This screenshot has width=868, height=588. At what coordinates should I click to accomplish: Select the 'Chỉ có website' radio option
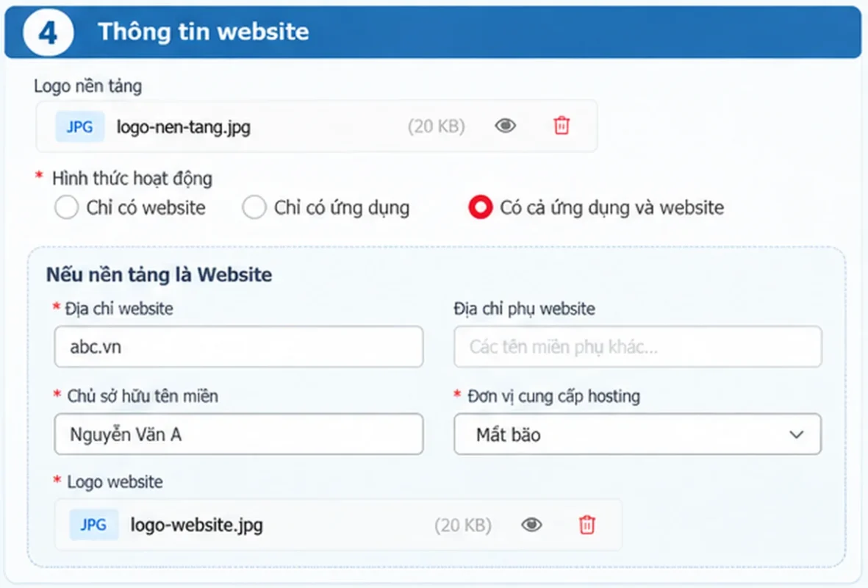pyautogui.click(x=66, y=207)
